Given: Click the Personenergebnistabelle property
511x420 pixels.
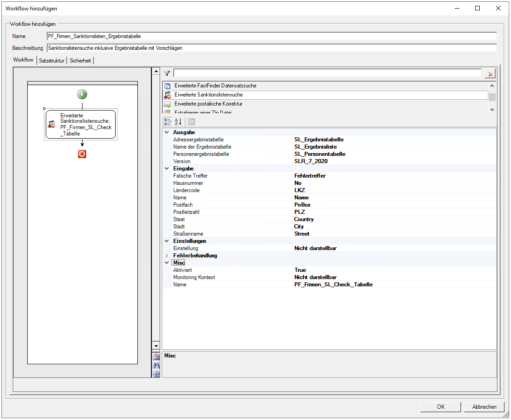Looking at the screenshot, I should coord(201,154).
